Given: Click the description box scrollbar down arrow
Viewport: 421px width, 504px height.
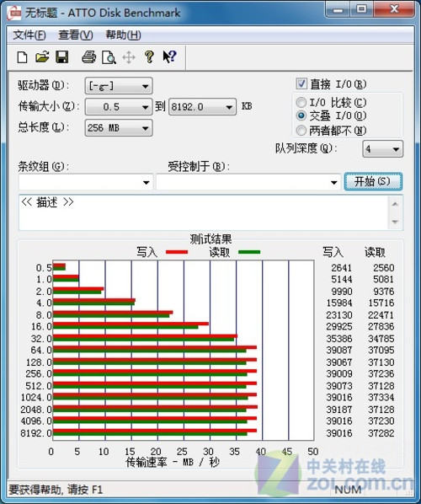Looking at the screenshot, I should click(x=395, y=222).
